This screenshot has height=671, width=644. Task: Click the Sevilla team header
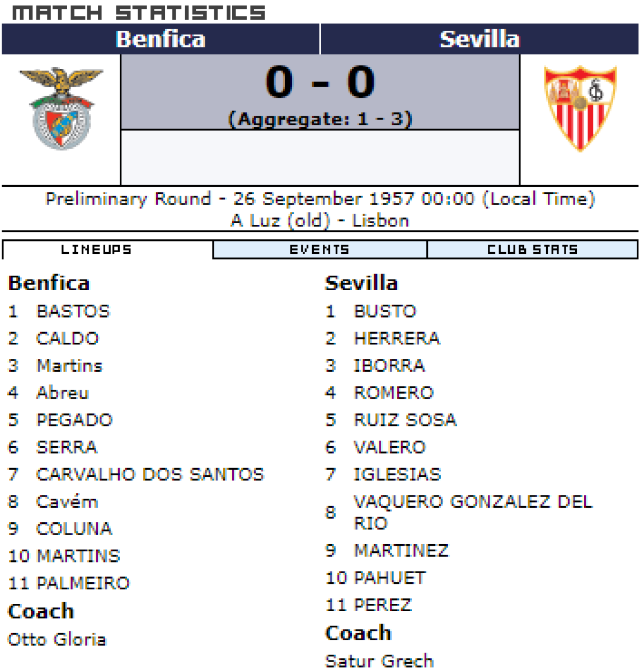pyautogui.click(x=480, y=39)
